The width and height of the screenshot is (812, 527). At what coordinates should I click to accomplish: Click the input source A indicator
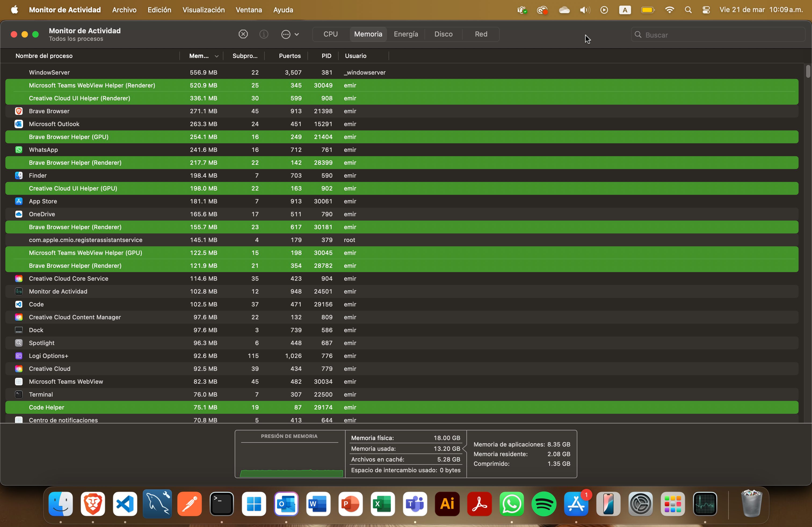pos(625,10)
